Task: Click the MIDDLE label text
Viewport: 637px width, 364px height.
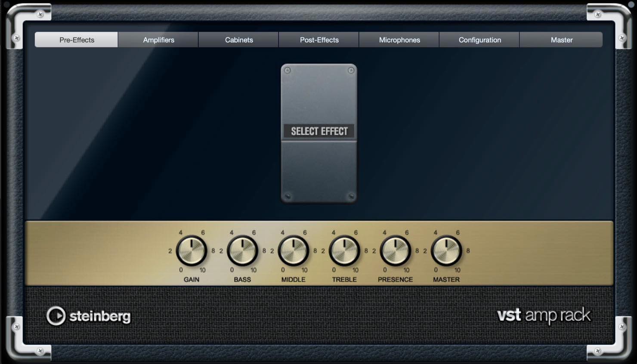Action: 294,280
